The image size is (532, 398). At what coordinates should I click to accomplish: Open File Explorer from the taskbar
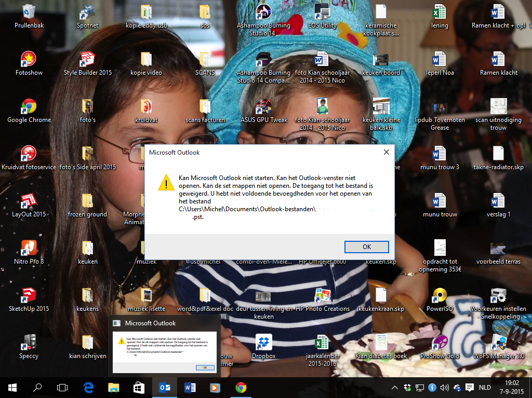pos(113,387)
